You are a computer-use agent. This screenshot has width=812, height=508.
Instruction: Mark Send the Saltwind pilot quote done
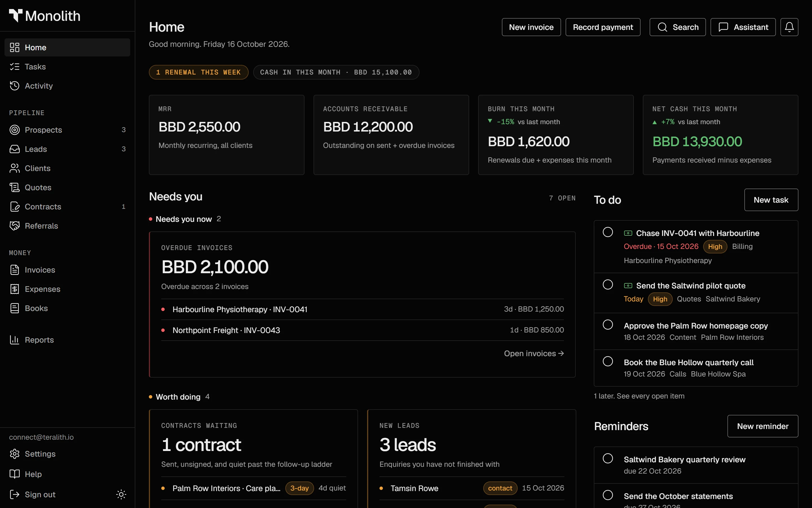(x=608, y=284)
